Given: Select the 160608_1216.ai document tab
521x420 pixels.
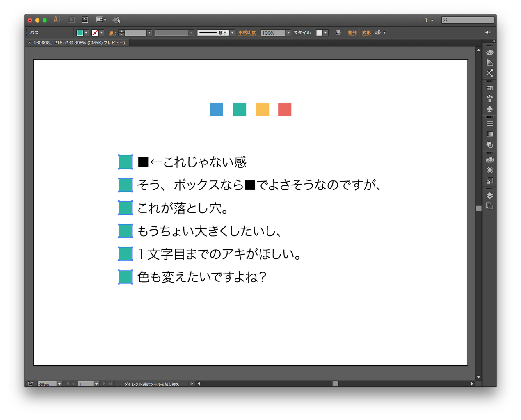Looking at the screenshot, I should [x=79, y=43].
